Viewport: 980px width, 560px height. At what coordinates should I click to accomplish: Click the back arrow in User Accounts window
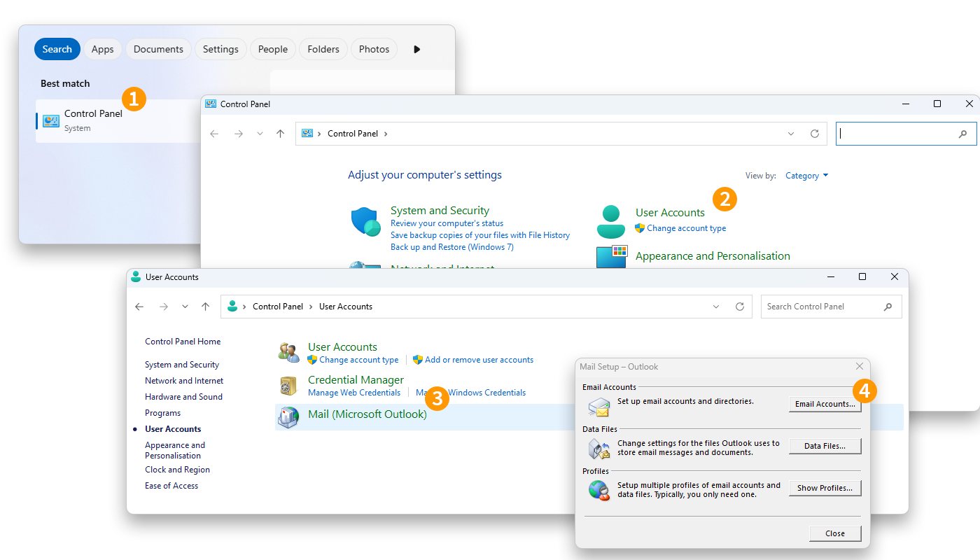tap(139, 306)
